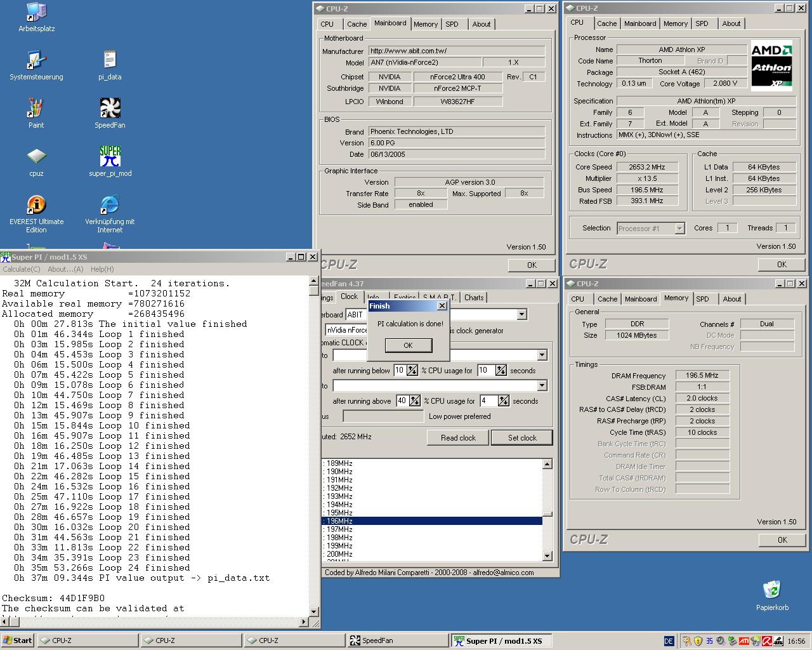Viewport: 812px width, 650px height.
Task: Open the Start menu
Action: coord(17,640)
